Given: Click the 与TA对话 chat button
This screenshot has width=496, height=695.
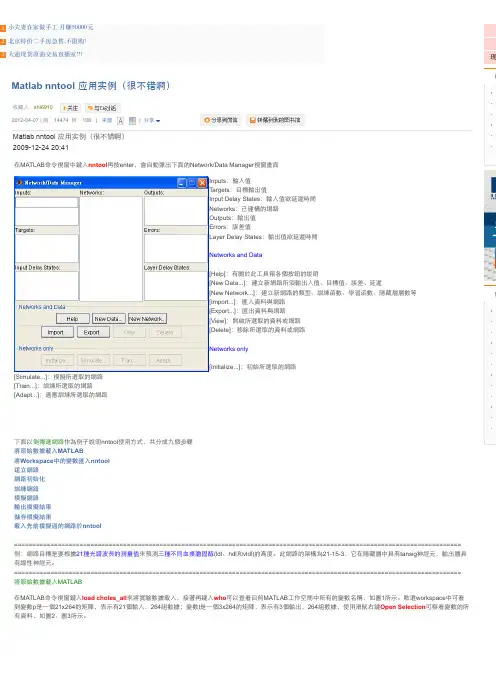Looking at the screenshot, I should (x=102, y=108).
